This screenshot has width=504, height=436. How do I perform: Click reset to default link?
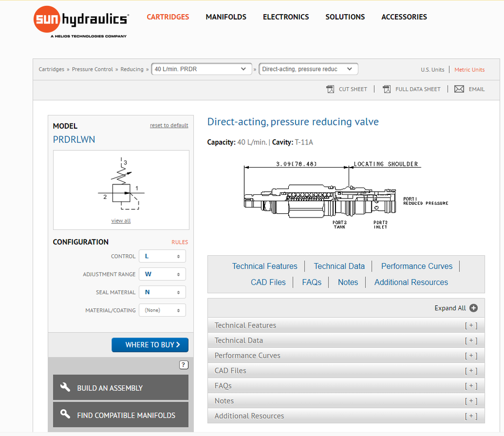pos(169,126)
